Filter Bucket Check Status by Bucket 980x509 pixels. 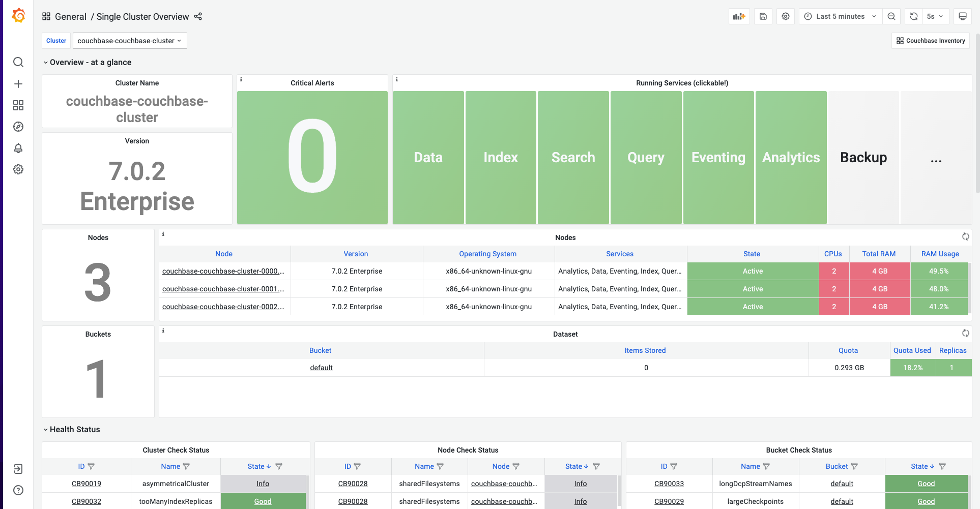(x=854, y=466)
